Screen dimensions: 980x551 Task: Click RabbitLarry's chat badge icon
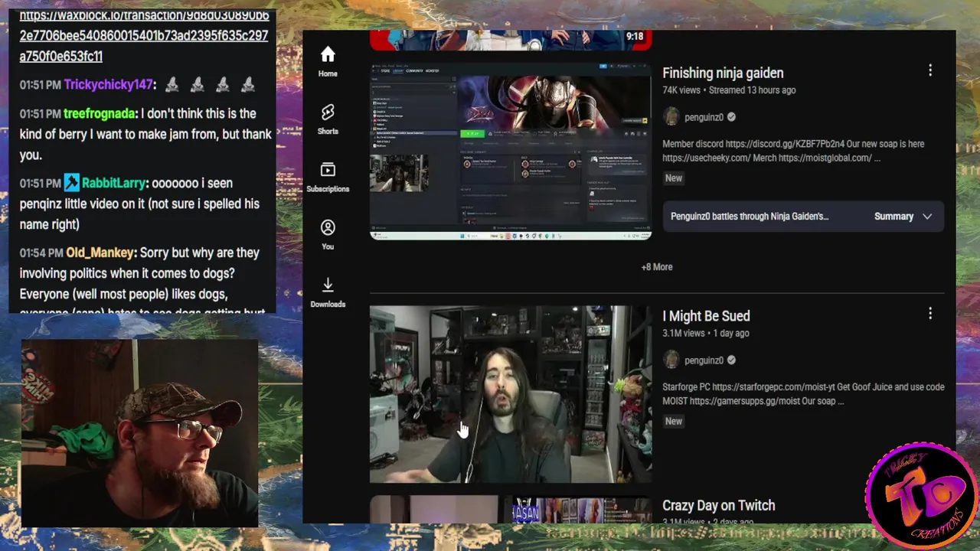tap(71, 183)
